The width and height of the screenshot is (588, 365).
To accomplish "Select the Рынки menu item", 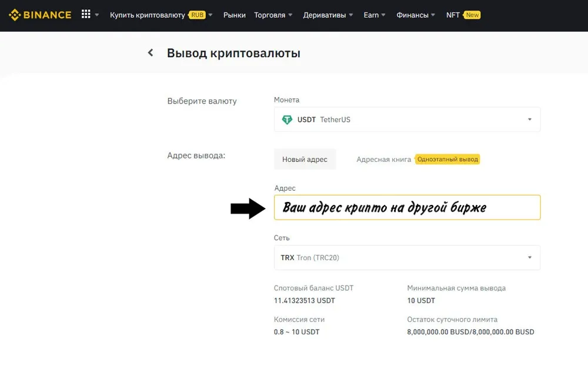I will tap(234, 15).
